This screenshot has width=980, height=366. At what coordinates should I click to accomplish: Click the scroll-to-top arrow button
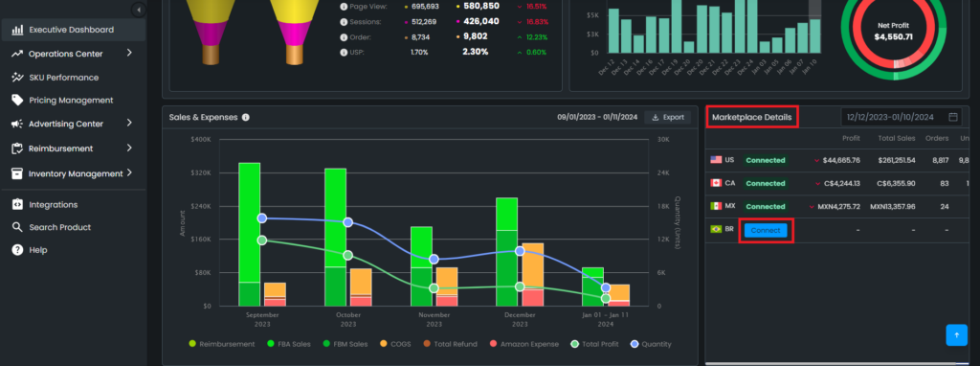coord(956,334)
